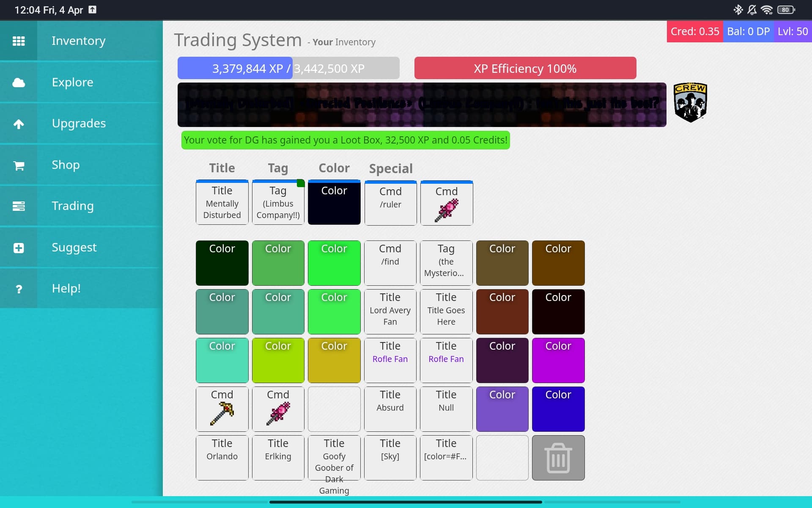The height and width of the screenshot is (508, 812).
Task: Click the Suggest plus icon
Action: click(19, 248)
